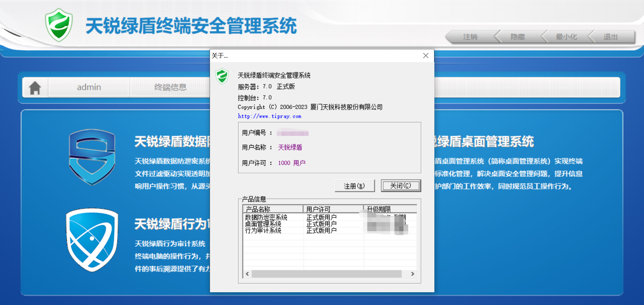The width and height of the screenshot is (644, 305).
Task: Sort by 产品名称 column header
Action: (273, 209)
